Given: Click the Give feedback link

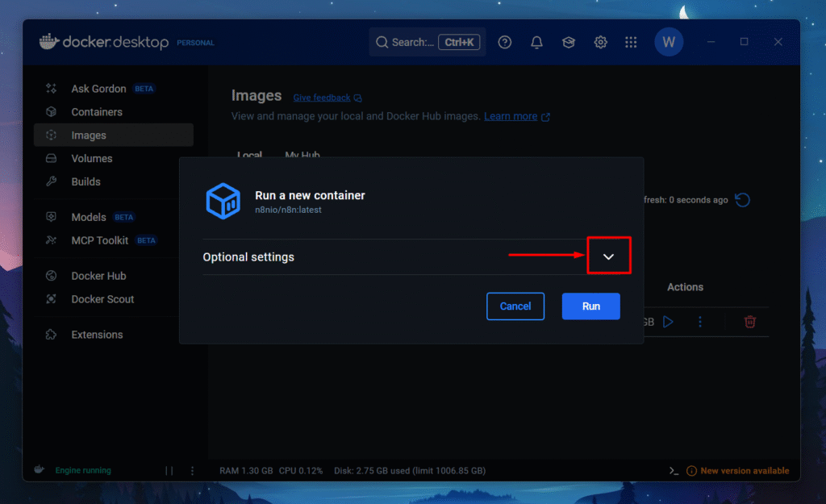Looking at the screenshot, I should [x=321, y=98].
